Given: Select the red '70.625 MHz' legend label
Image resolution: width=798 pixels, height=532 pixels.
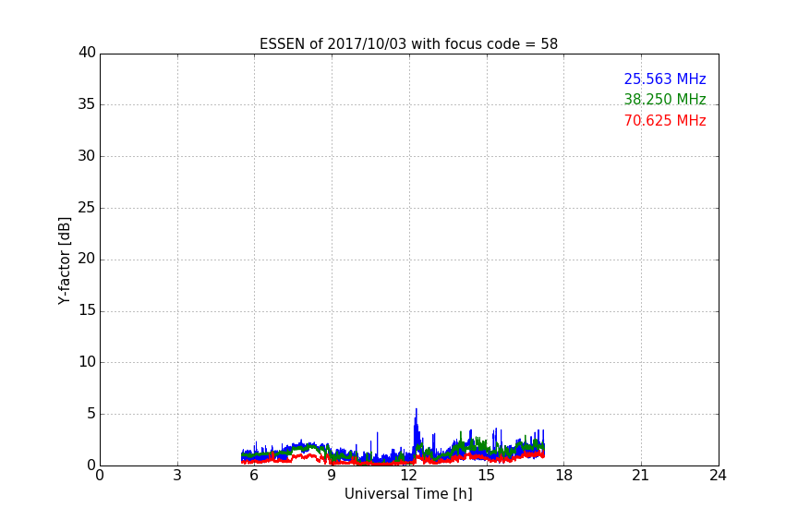Looking at the screenshot, I should coord(665,121).
